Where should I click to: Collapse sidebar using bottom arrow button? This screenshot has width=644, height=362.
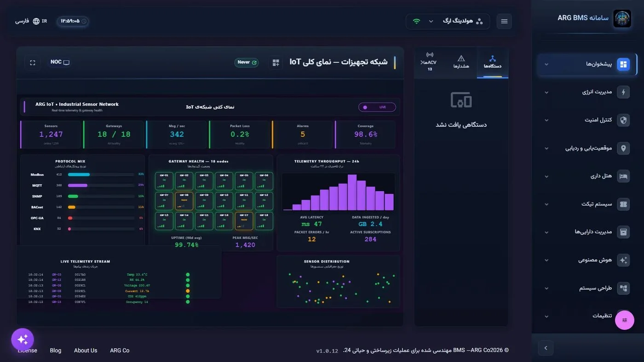546,348
